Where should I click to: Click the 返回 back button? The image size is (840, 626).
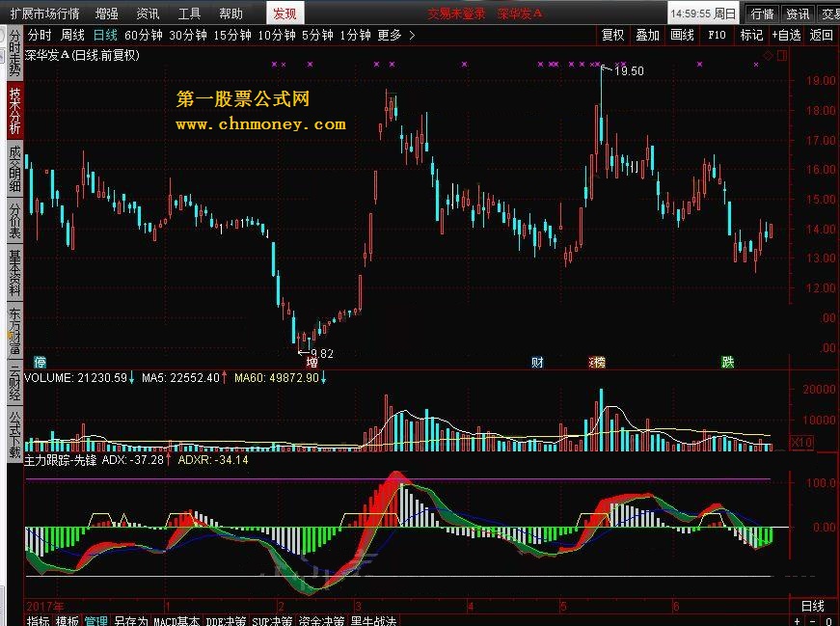click(x=821, y=36)
